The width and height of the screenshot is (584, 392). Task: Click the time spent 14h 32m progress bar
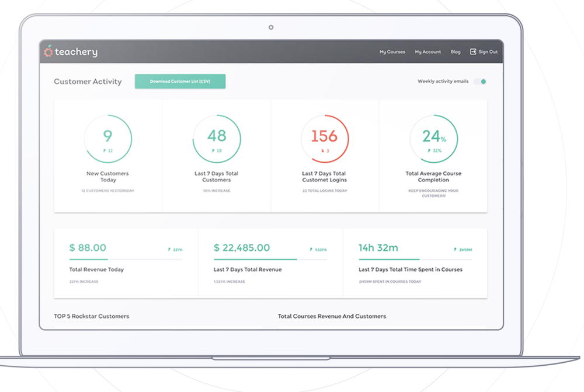(415, 259)
